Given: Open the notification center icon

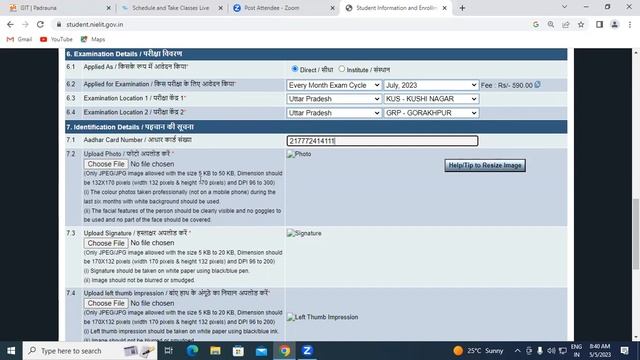Looking at the screenshot, I should [624, 351].
